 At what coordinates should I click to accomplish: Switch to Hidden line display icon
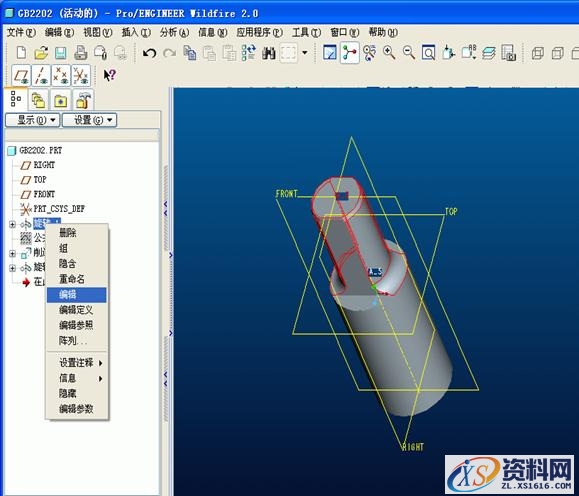(x=557, y=54)
